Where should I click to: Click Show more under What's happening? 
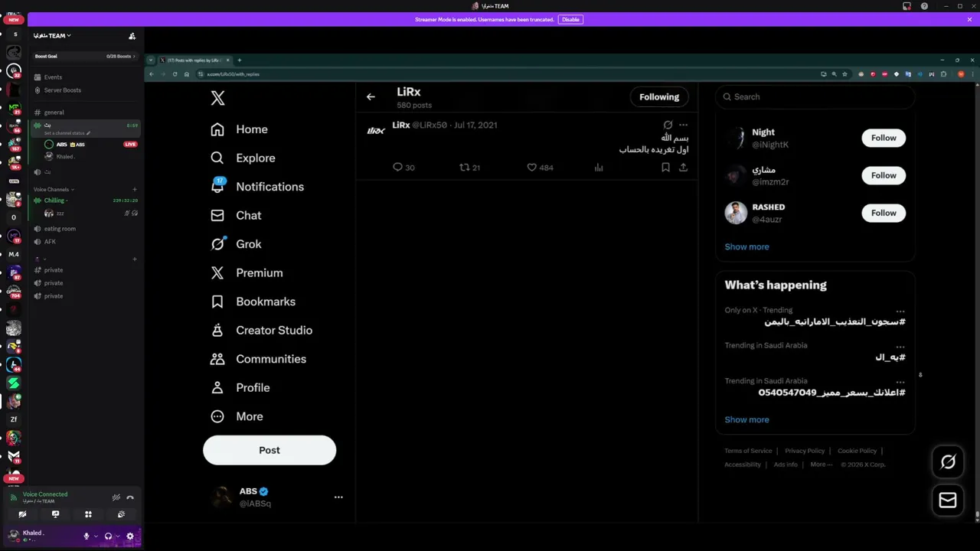(x=746, y=419)
